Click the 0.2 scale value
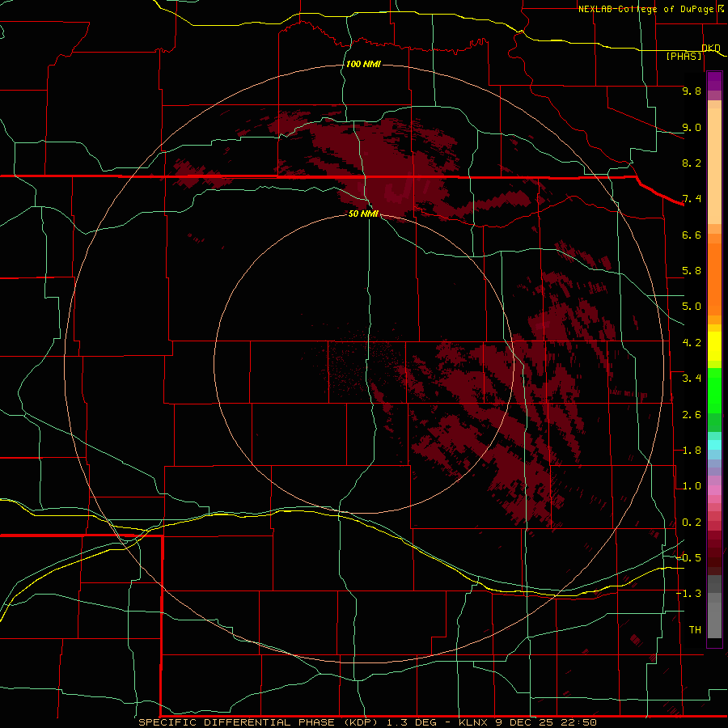Viewport: 728px width, 728px height. pos(692,523)
